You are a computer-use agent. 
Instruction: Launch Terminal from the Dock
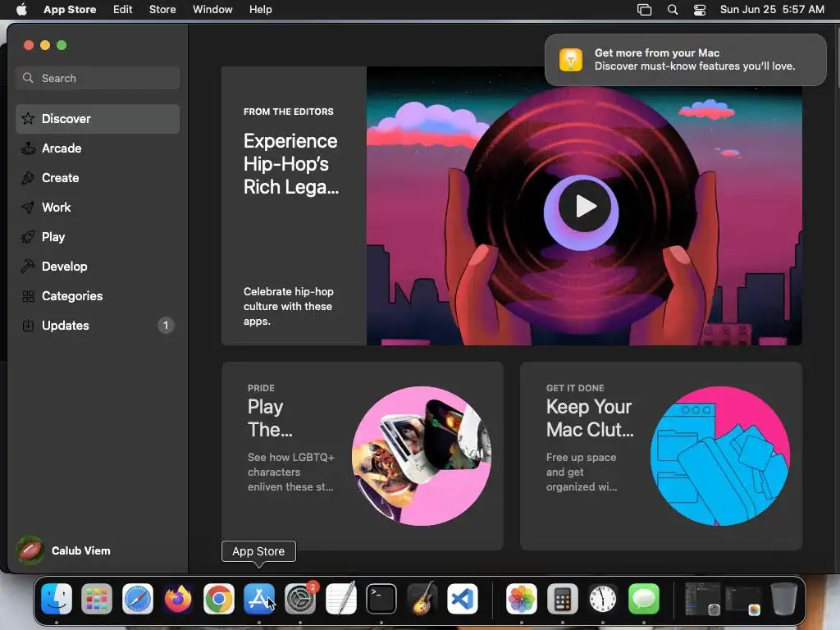coord(381,599)
